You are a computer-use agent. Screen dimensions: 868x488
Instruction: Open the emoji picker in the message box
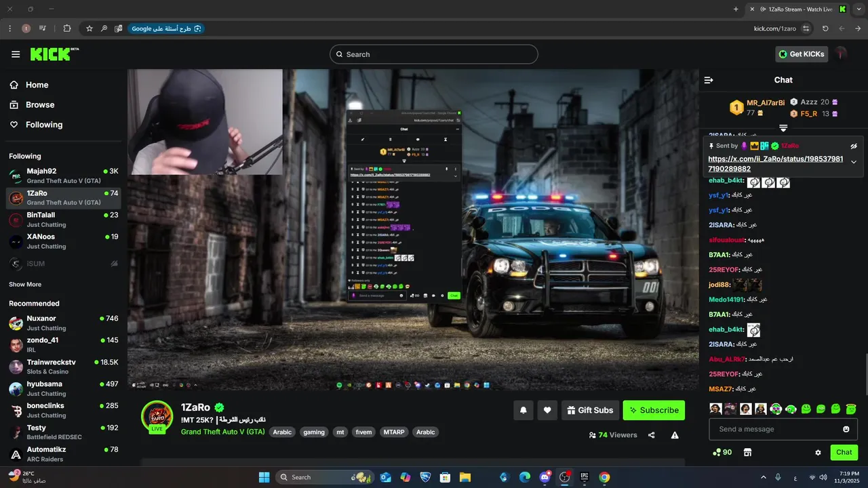point(846,429)
